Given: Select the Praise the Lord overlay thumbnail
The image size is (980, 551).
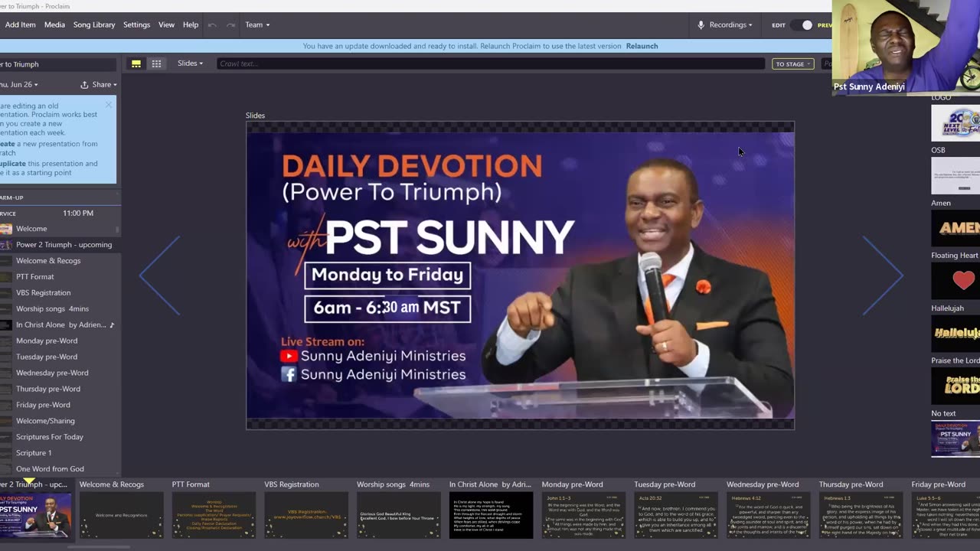Looking at the screenshot, I should (955, 385).
